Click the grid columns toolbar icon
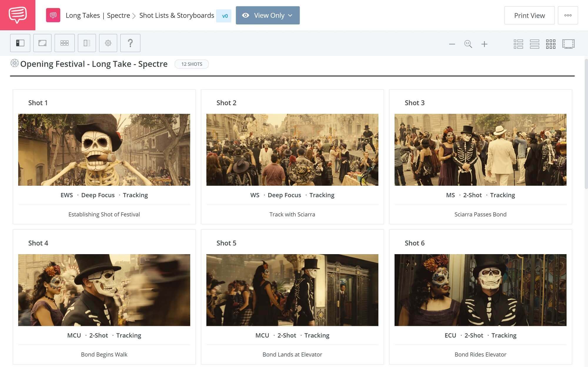588x367 pixels. [64, 43]
